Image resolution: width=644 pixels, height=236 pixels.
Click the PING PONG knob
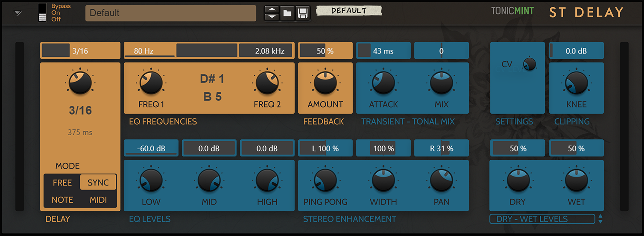(325, 180)
